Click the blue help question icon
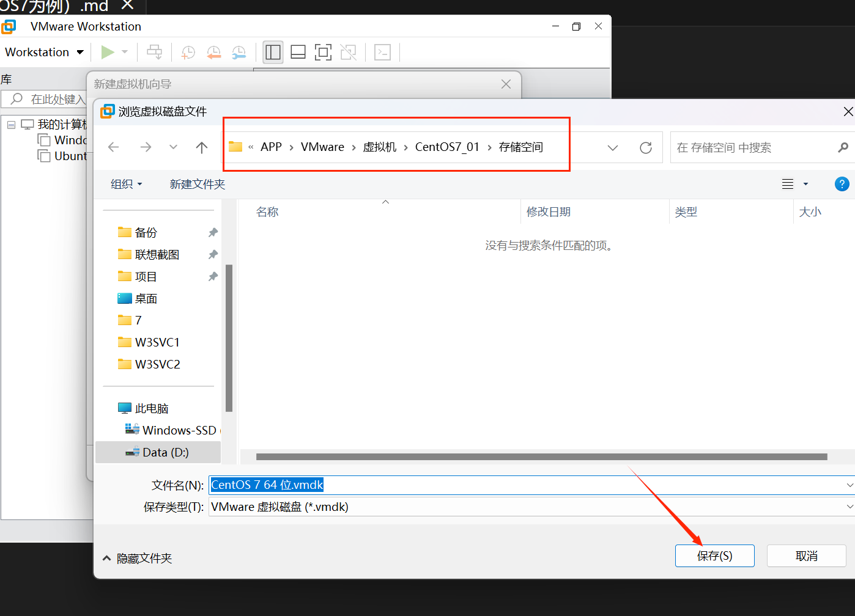The width and height of the screenshot is (855, 616). coord(842,184)
